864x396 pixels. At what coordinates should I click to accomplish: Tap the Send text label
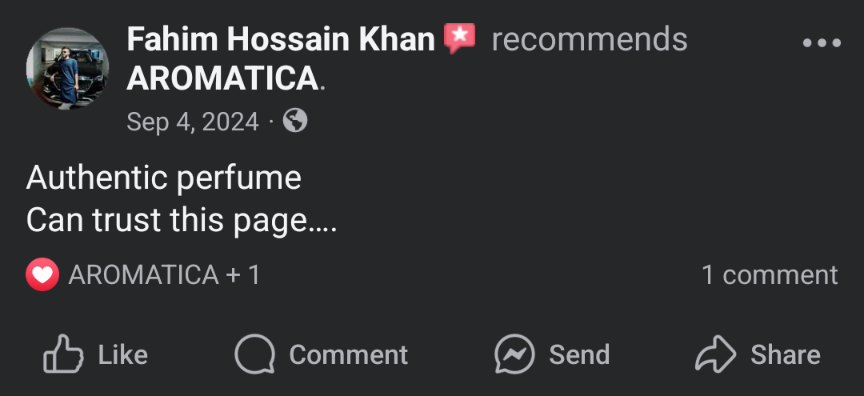click(579, 355)
